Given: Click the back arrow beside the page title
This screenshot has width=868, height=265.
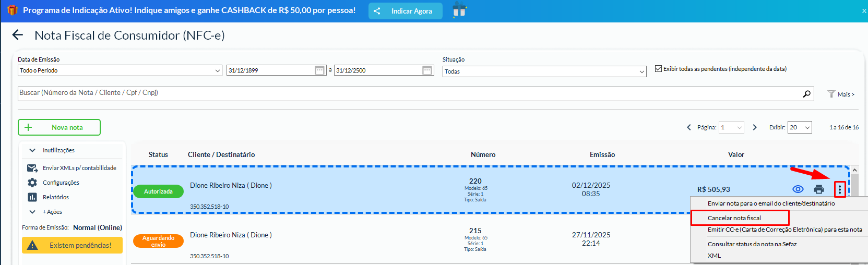Looking at the screenshot, I should point(18,35).
